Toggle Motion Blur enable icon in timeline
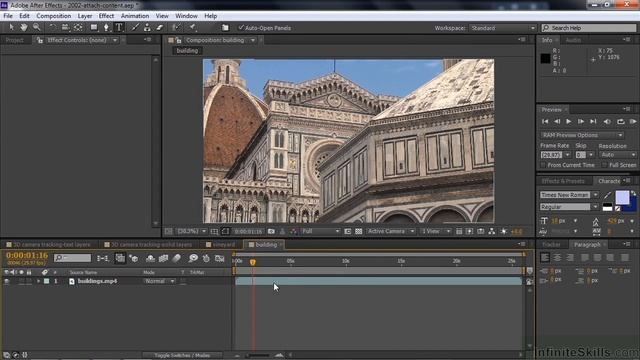This screenshot has width=640, height=360. point(177,258)
